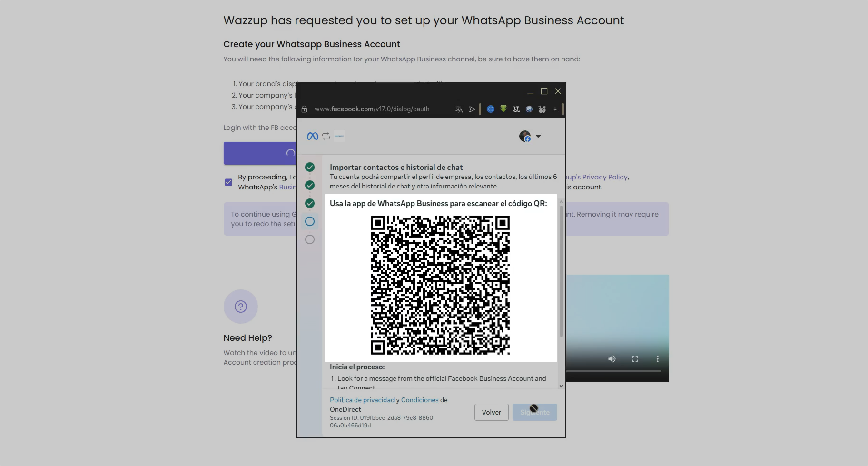Click the WhatsApp Business QR code image
868x466 pixels.
(x=440, y=285)
